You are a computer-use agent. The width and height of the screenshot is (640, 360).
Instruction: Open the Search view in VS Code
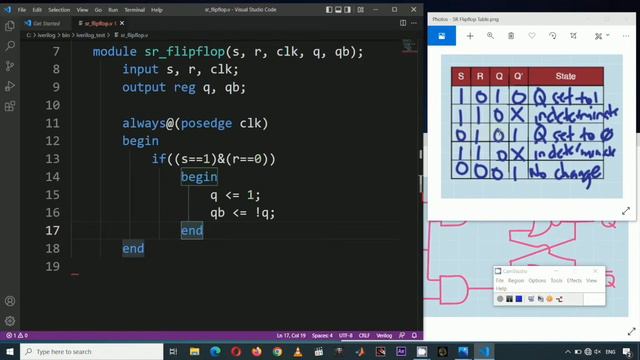10,46
